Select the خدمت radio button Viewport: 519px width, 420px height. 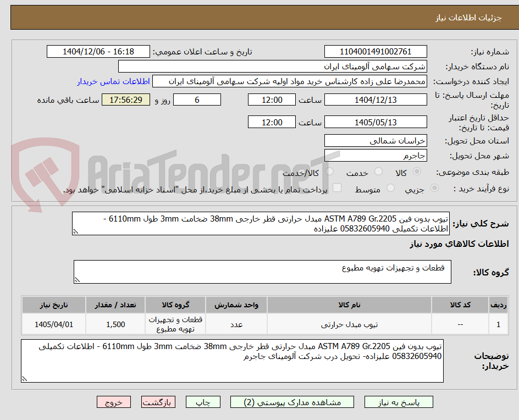click(x=378, y=172)
